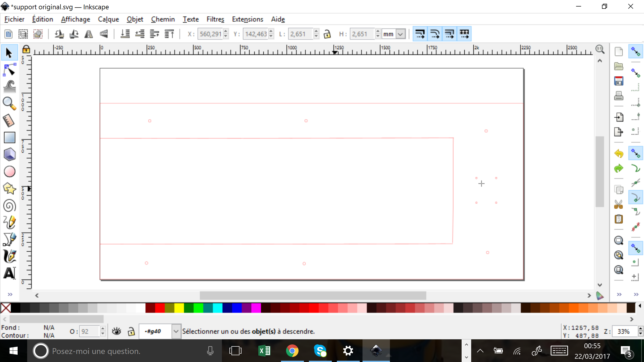The width and height of the screenshot is (644, 362).
Task: Toggle the width-height ratio lock
Action: [x=327, y=34]
